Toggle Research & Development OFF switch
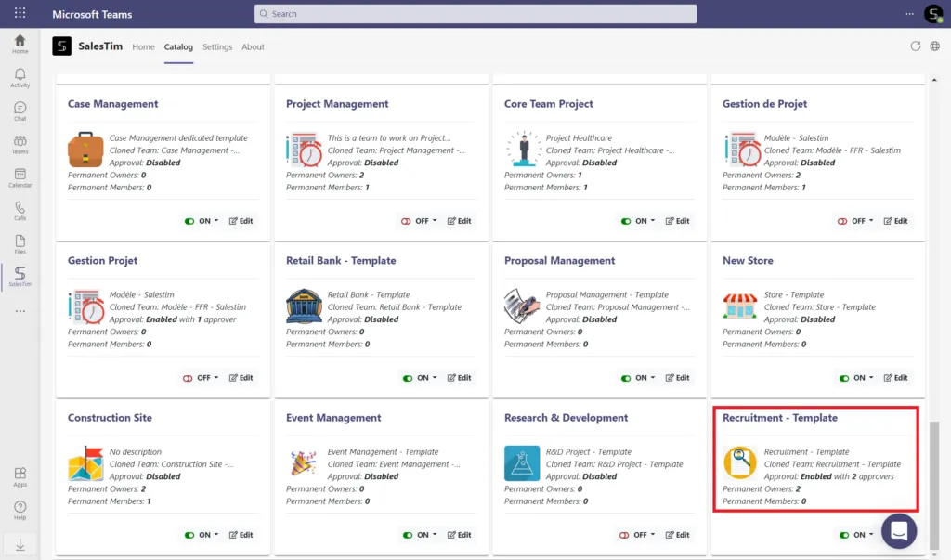Viewport: 951px width, 560px height. click(624, 535)
